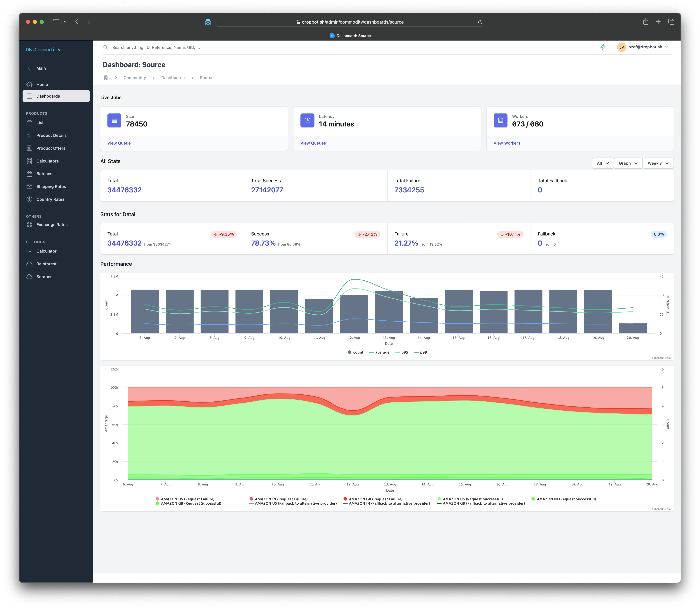Image resolution: width=700 pixels, height=608 pixels.
Task: Toggle p99 series in performance legend
Action: pos(421,353)
